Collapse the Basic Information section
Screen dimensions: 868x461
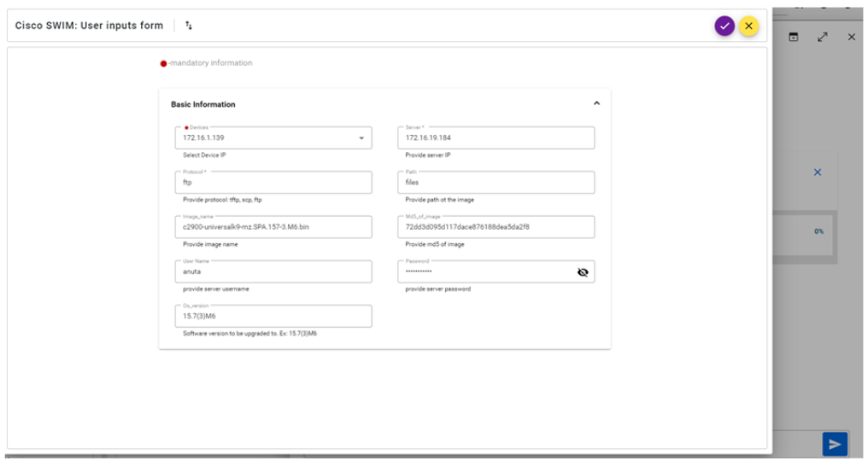point(596,103)
